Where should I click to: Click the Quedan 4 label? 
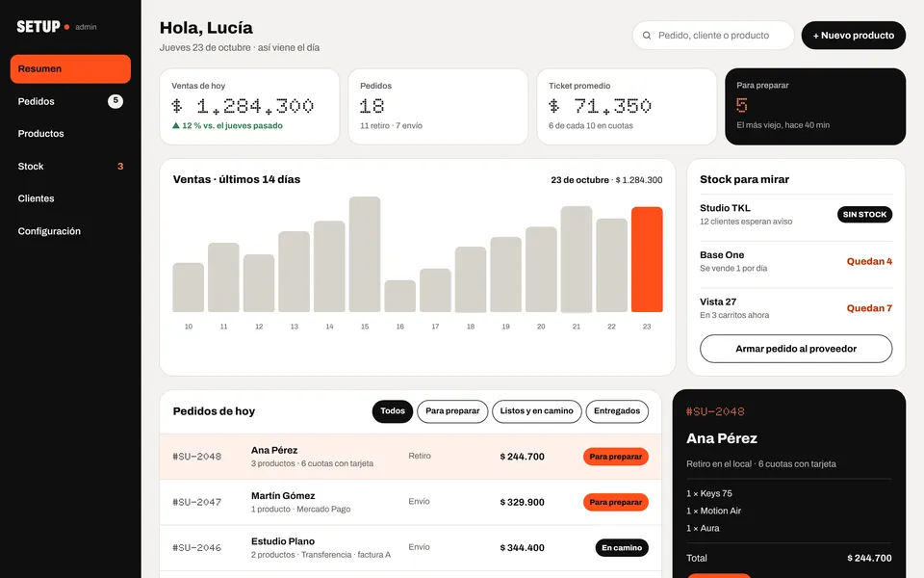click(x=869, y=261)
